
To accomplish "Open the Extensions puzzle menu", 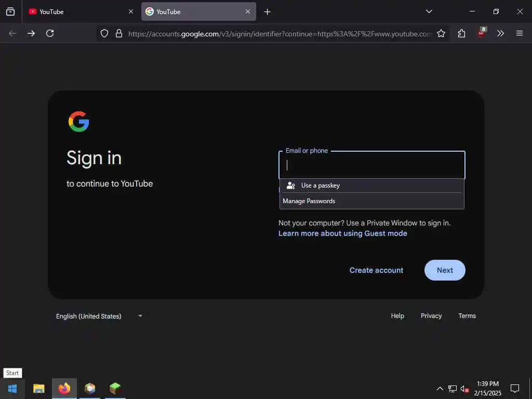I will 461,33.
